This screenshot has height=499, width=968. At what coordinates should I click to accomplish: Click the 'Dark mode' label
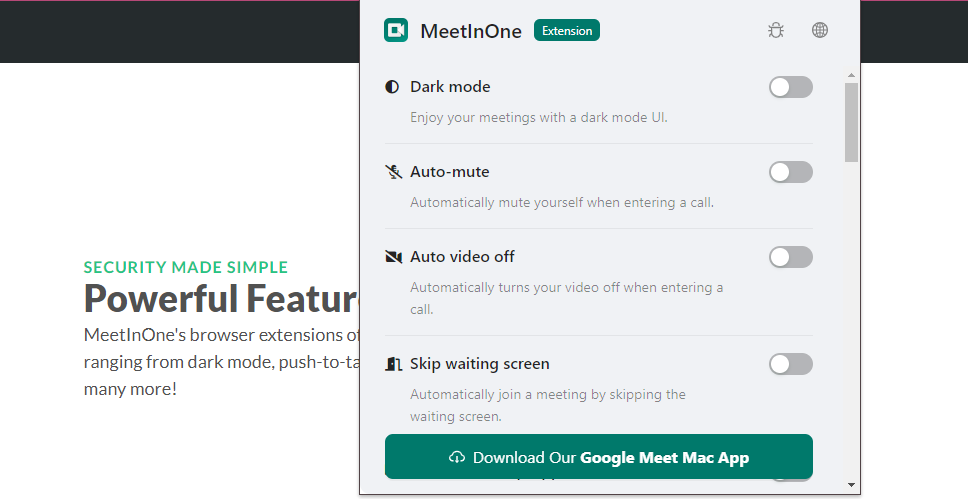450,87
